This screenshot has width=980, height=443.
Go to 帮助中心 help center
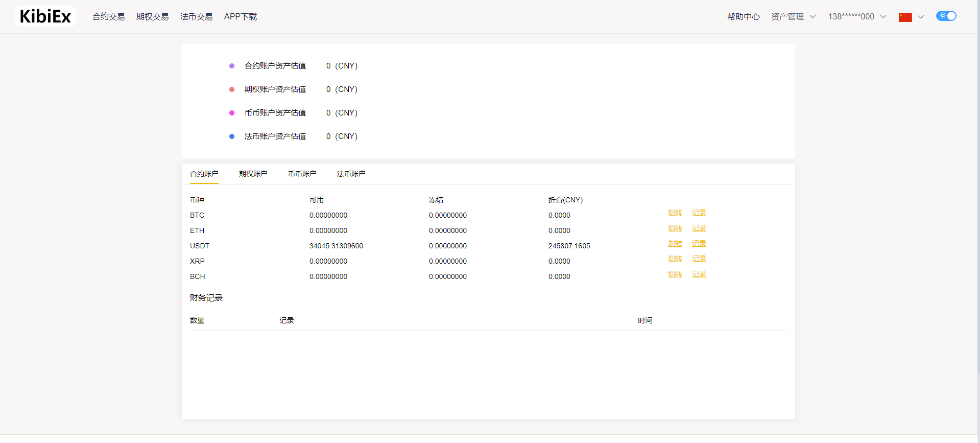pos(744,17)
